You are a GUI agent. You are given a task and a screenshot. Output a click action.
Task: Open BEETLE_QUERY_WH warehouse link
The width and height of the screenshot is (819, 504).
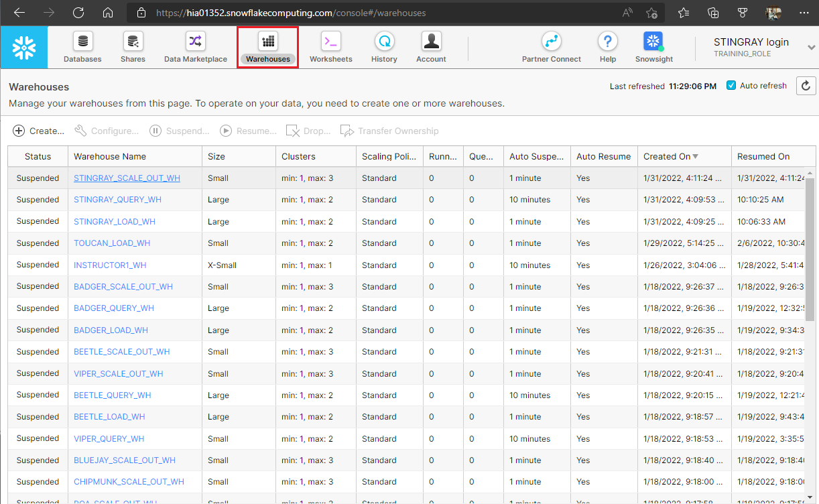tap(113, 395)
